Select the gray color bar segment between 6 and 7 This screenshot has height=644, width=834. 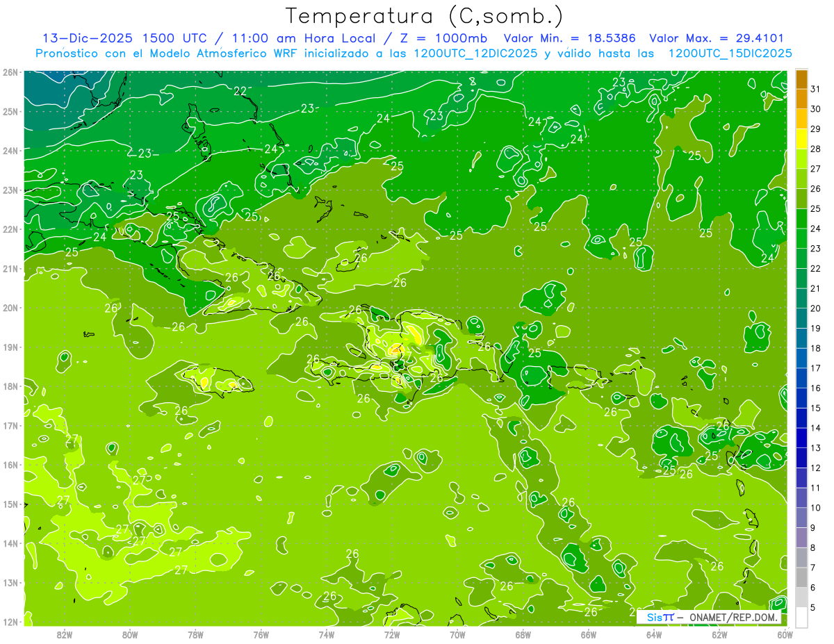801,578
